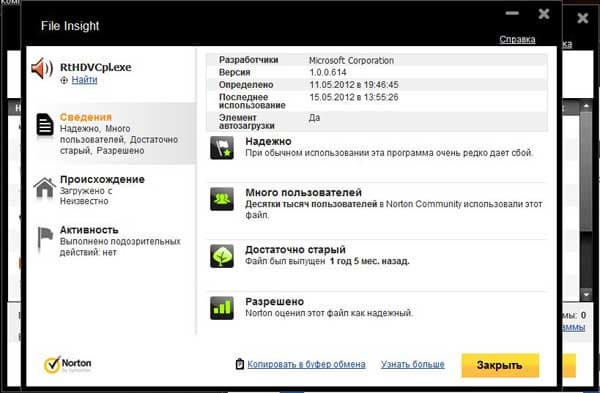Open the Найти link

click(84, 80)
